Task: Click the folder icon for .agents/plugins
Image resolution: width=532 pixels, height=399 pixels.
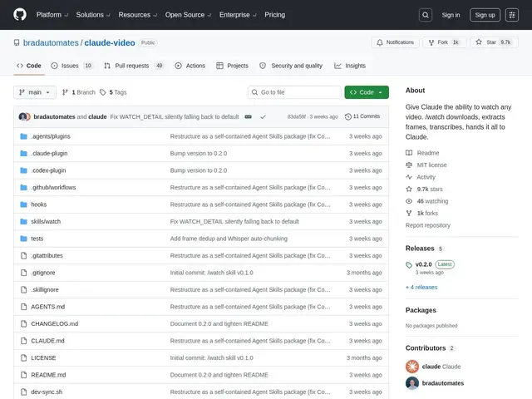Action: 23,136
